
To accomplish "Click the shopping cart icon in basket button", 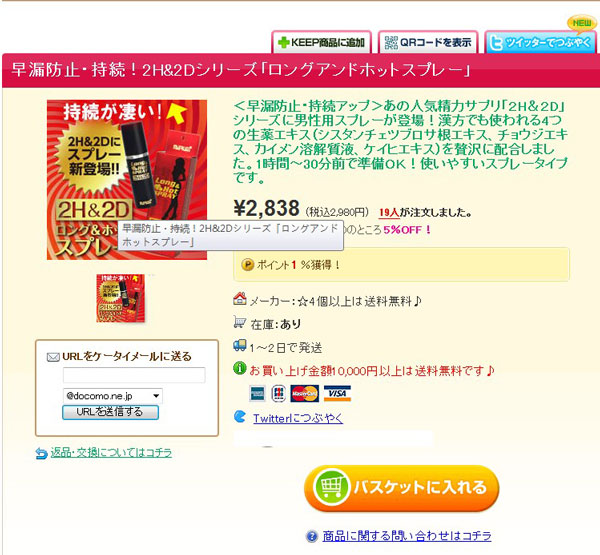I will 331,487.
